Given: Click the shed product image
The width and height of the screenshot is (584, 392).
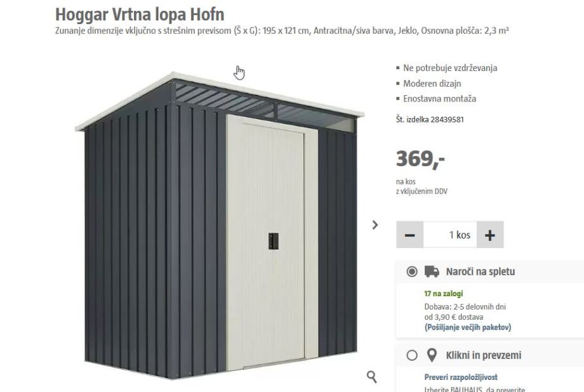Looking at the screenshot, I should pyautogui.click(x=220, y=225).
